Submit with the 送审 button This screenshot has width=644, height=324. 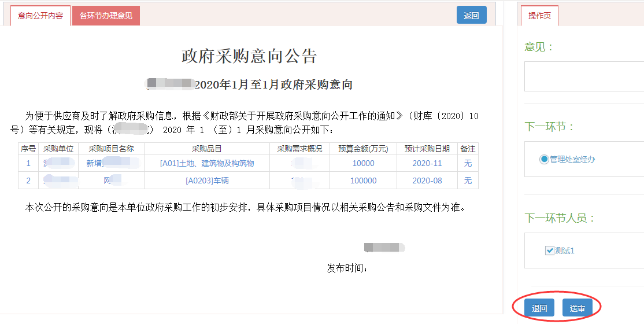coord(577,308)
